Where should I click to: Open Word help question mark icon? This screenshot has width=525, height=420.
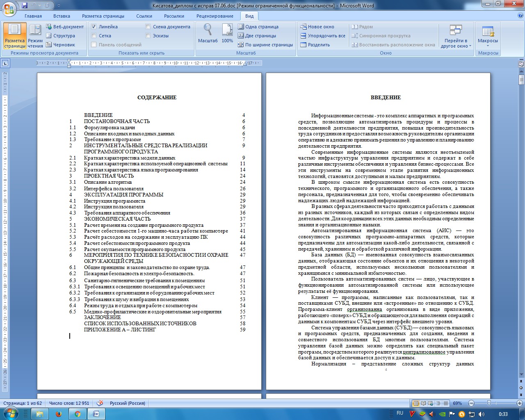point(520,16)
